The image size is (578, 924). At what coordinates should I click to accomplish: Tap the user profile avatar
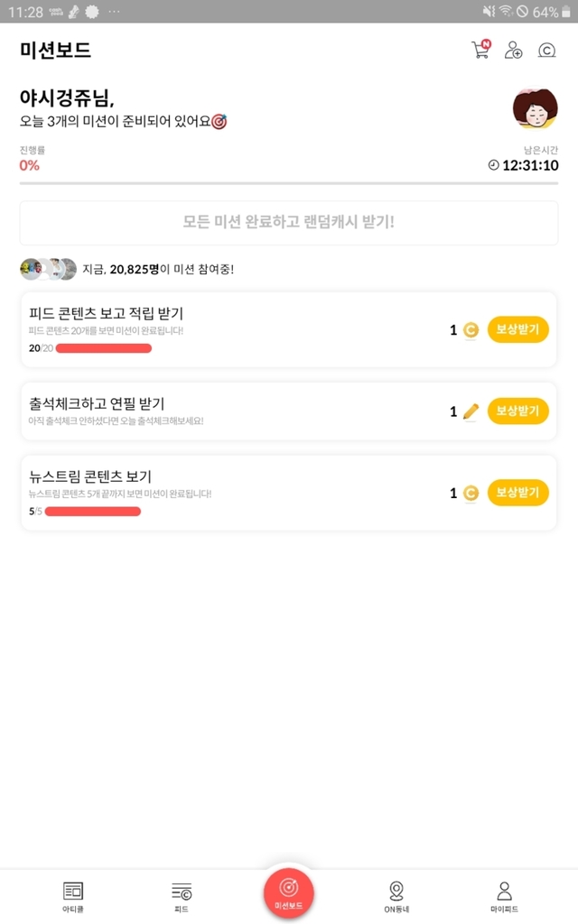[x=535, y=110]
